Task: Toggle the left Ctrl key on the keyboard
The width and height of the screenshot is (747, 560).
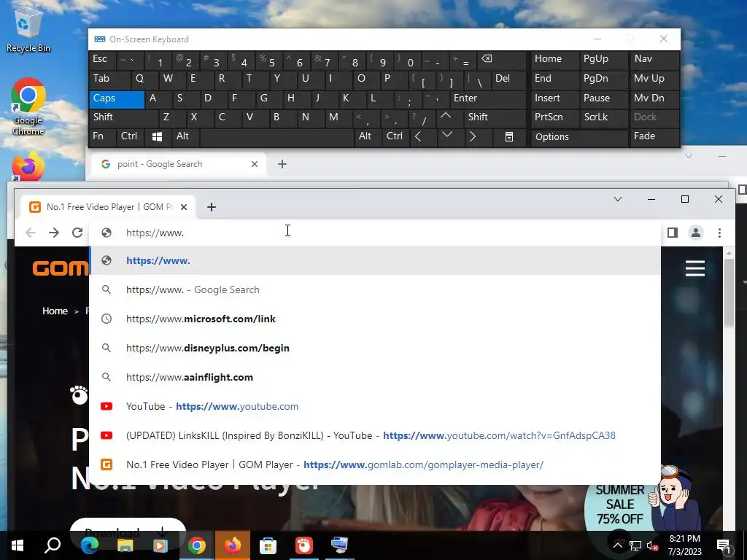Action: pos(130,136)
